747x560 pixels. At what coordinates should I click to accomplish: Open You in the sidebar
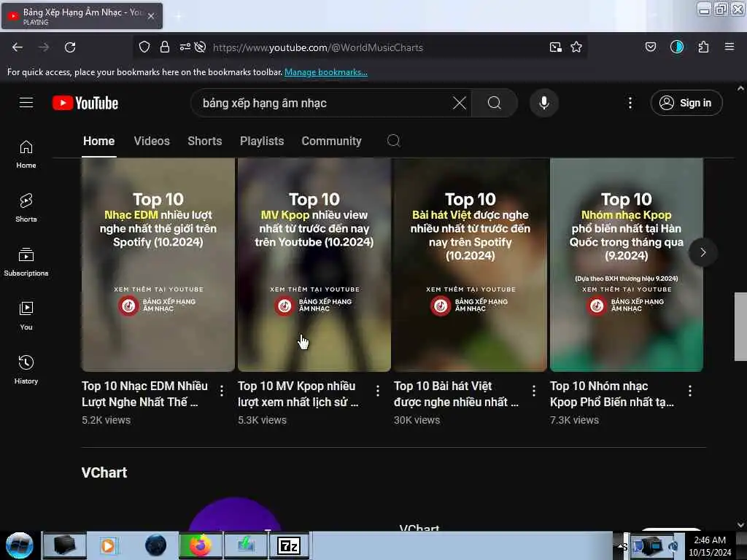(26, 316)
